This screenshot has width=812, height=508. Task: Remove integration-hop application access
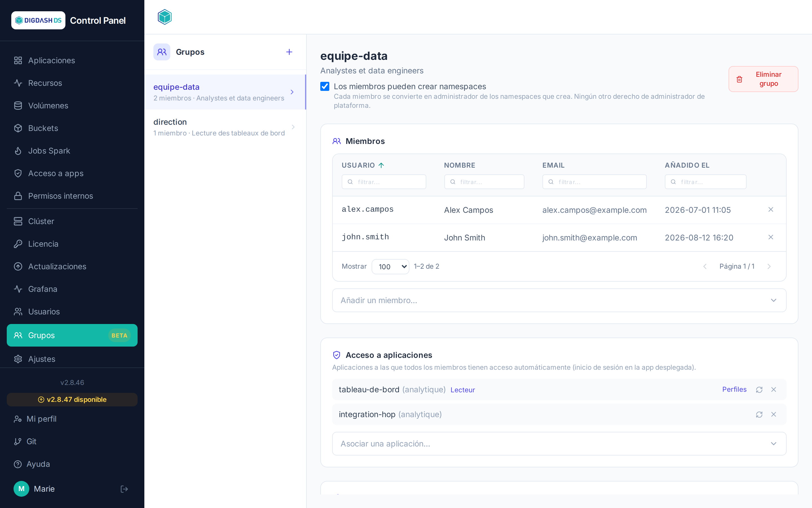click(x=774, y=414)
